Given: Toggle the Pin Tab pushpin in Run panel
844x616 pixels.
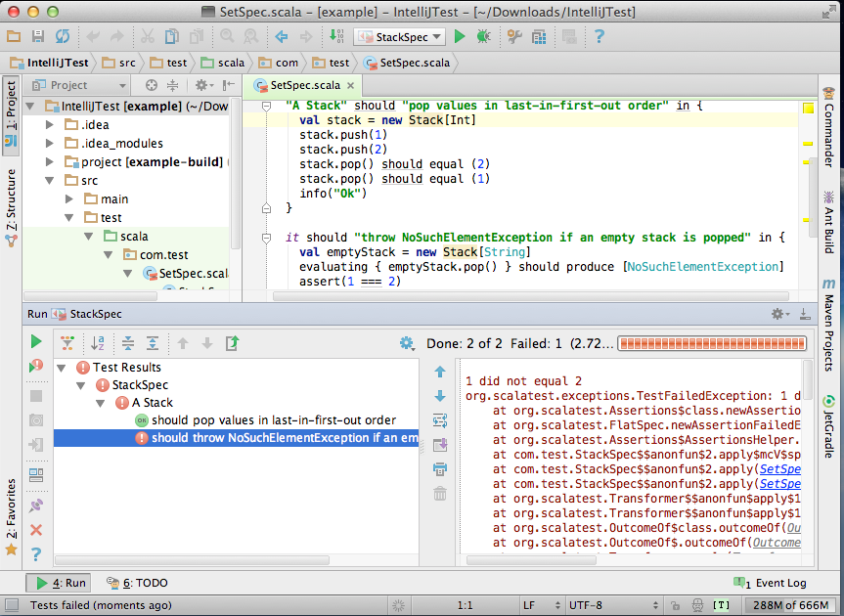Looking at the screenshot, I should point(36,506).
